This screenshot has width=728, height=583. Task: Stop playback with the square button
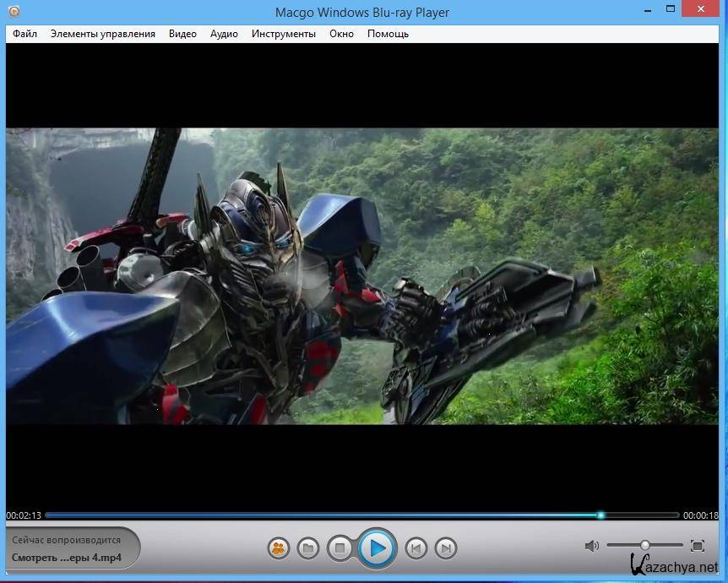340,548
